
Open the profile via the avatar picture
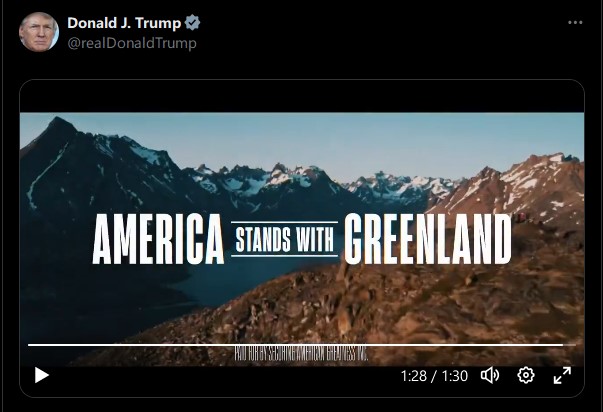click(39, 32)
